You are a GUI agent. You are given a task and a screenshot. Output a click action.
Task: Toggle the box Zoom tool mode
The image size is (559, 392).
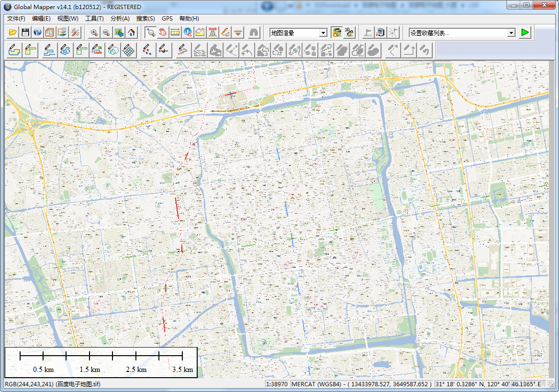(x=151, y=33)
